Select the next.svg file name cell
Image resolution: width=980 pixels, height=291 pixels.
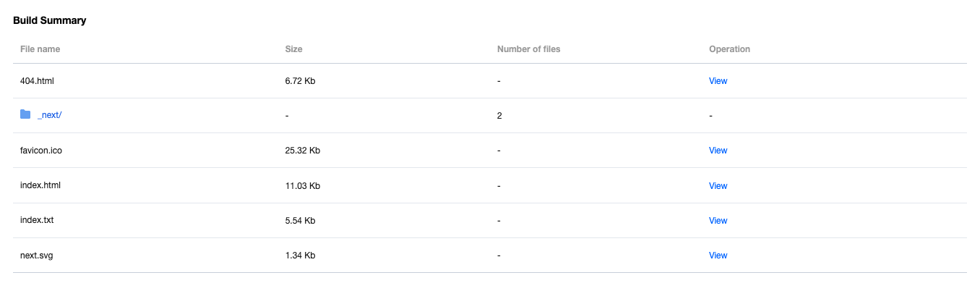point(36,256)
